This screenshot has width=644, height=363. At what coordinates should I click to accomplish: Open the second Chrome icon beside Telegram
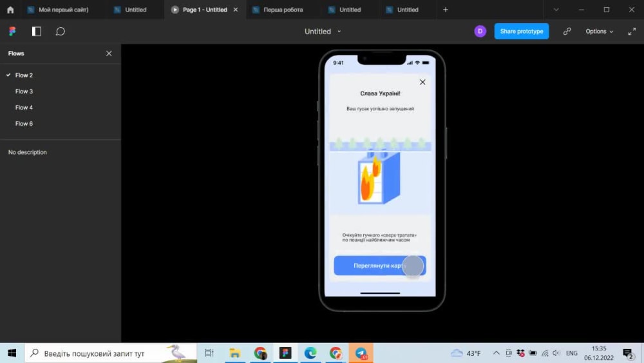tap(336, 353)
